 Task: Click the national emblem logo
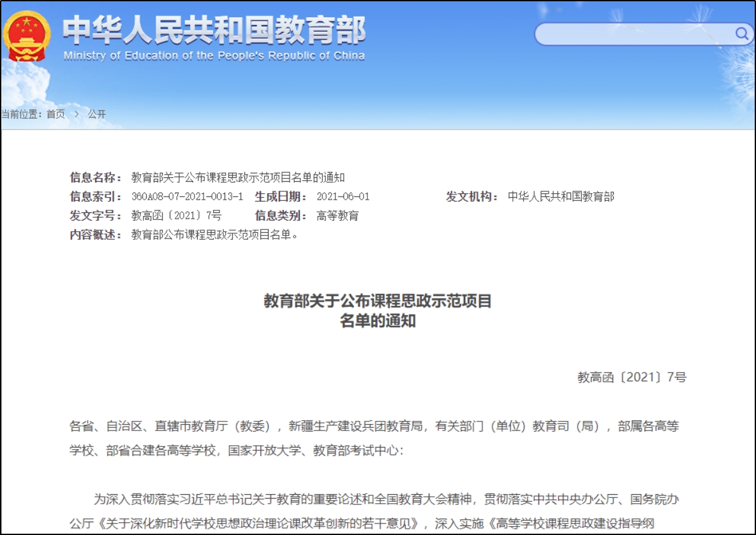tap(27, 36)
